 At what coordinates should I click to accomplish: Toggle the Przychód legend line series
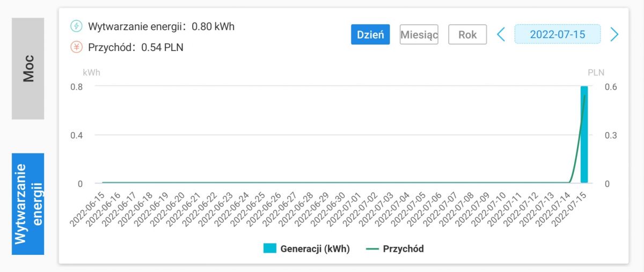tap(372, 248)
